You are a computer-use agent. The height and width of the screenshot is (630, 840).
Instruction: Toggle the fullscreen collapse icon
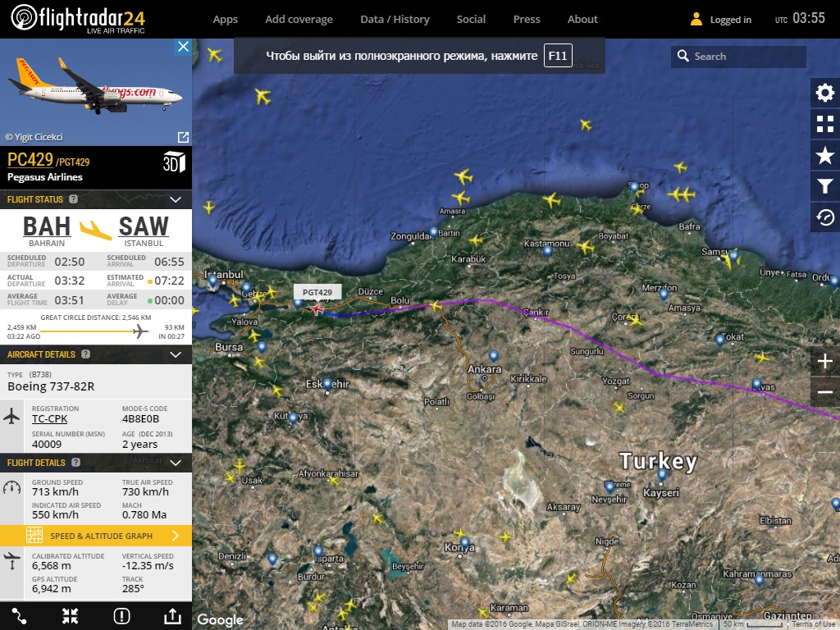[71, 616]
